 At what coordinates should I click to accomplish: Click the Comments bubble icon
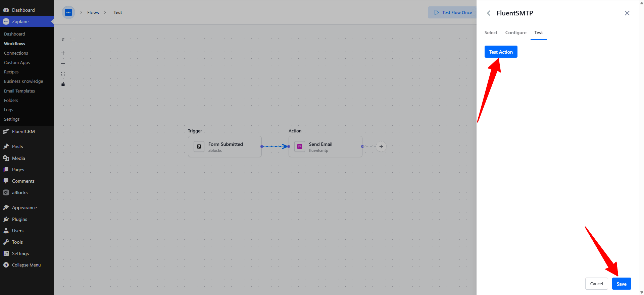(6, 181)
